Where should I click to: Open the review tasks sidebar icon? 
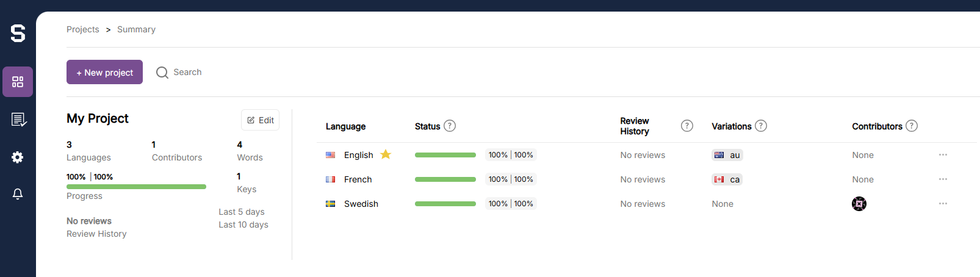(x=18, y=120)
